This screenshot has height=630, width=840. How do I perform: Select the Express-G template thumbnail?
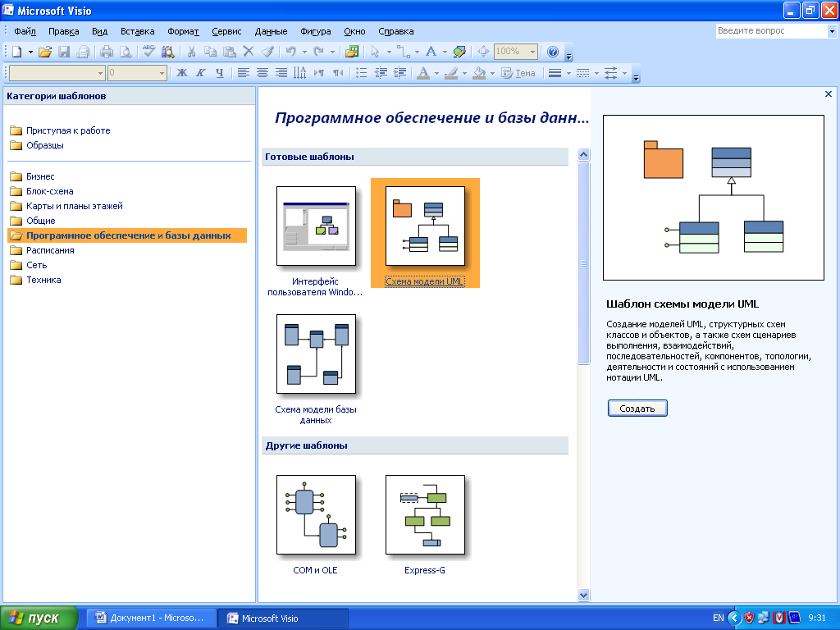[x=426, y=515]
